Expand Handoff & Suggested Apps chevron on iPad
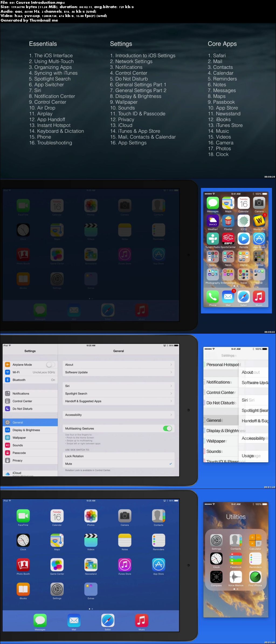 [x=171, y=401]
